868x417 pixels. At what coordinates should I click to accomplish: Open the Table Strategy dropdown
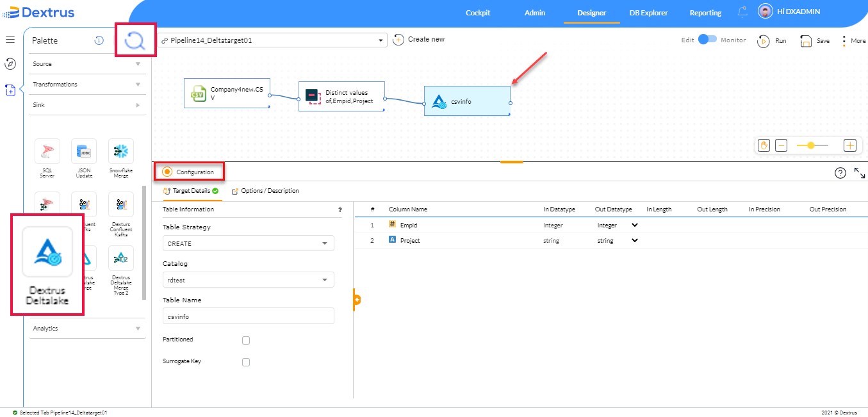pyautogui.click(x=249, y=243)
